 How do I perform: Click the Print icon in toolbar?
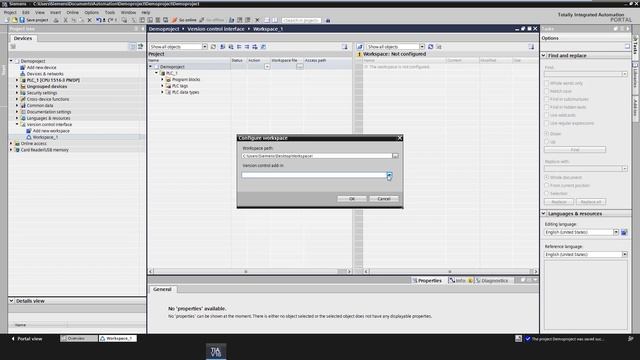(56, 20)
